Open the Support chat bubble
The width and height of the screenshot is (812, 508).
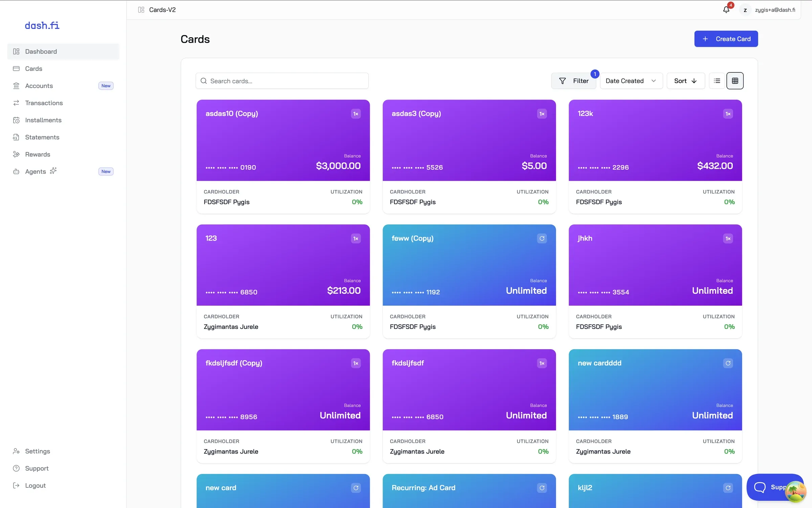click(775, 487)
